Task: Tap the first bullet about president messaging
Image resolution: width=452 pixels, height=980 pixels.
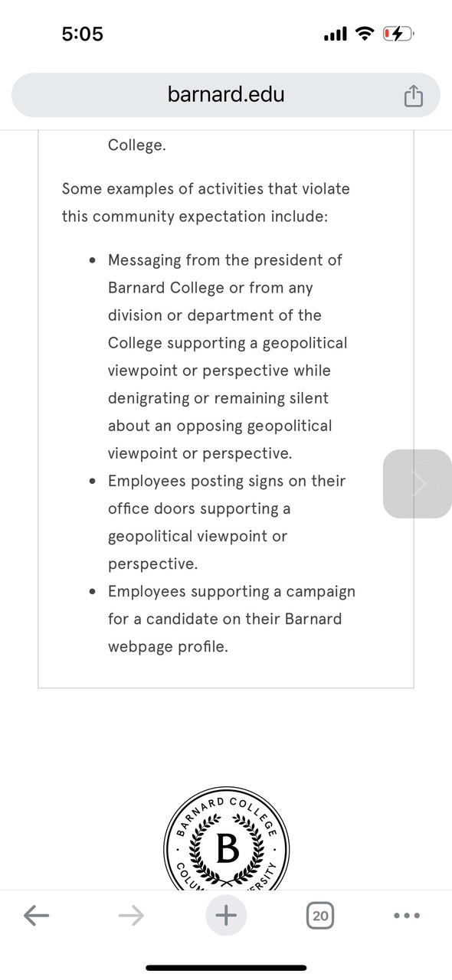Action: pos(228,357)
